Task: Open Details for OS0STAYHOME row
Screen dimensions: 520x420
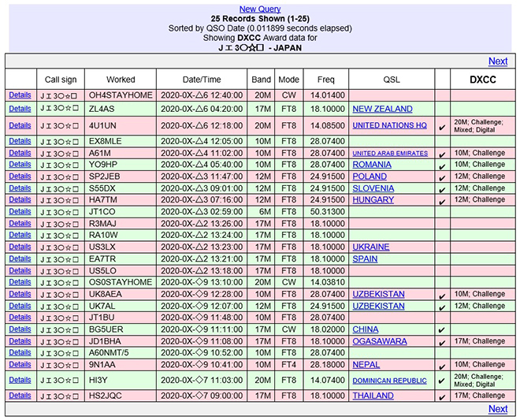Action: 20,282
